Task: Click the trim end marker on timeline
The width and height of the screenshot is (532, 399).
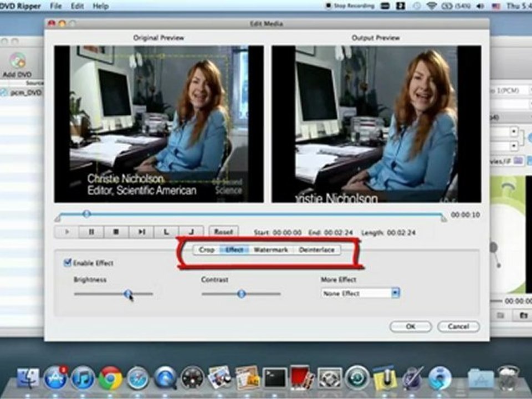Action: tap(443, 219)
